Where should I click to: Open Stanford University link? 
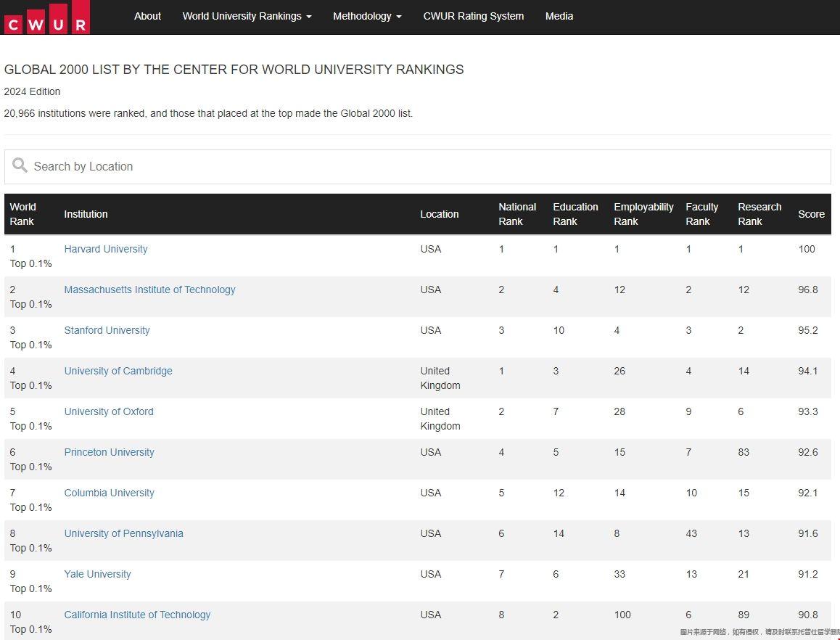coord(107,330)
